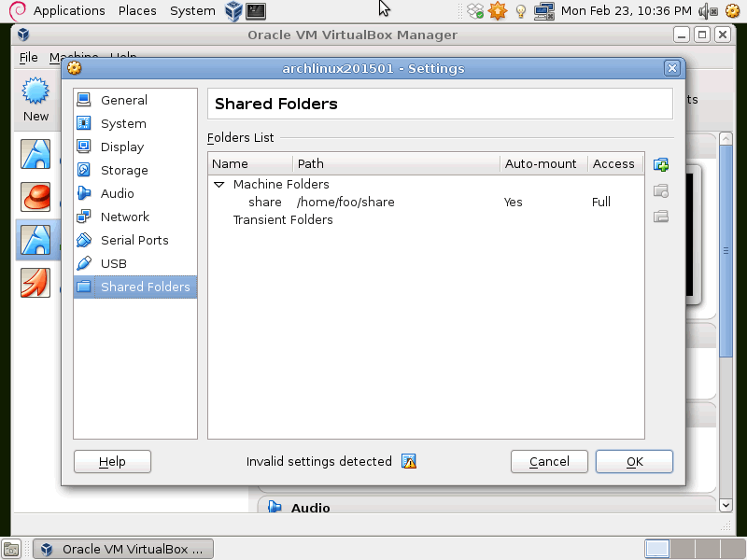Click the Cancel button
747x560 pixels.
pyautogui.click(x=549, y=461)
